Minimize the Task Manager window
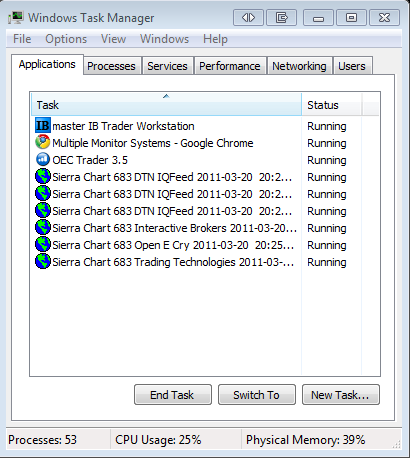This screenshot has width=410, height=458. point(318,17)
